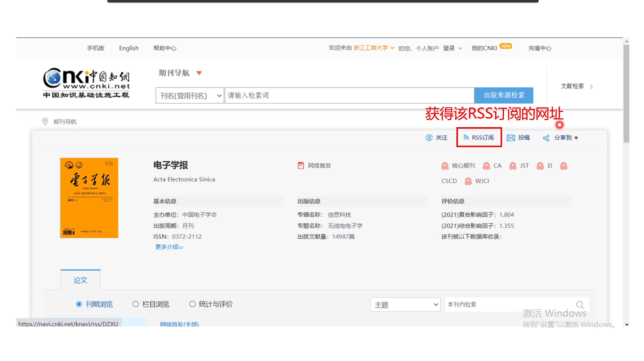This screenshot has width=644, height=361.
Task: Open the 分享到 share dropdown
Action: pyautogui.click(x=563, y=137)
